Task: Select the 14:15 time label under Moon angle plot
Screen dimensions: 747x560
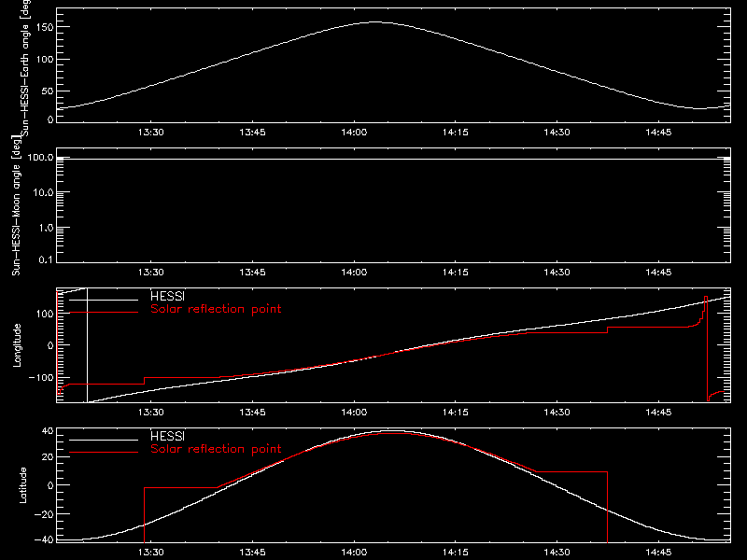Action: tap(456, 272)
